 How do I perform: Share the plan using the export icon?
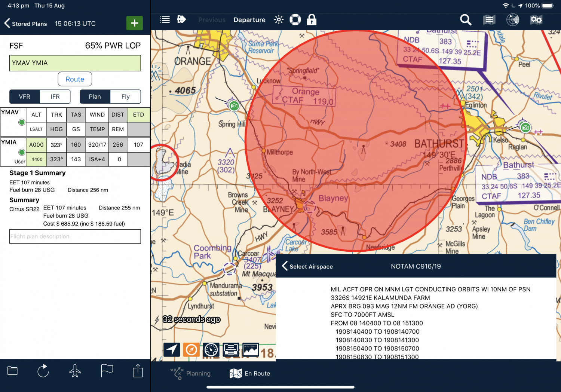pyautogui.click(x=137, y=371)
